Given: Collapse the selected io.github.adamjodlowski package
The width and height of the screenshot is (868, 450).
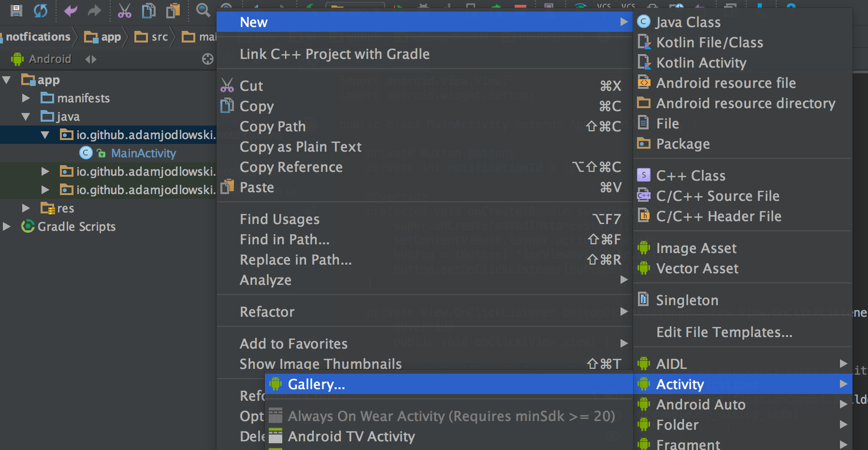Looking at the screenshot, I should point(45,135).
